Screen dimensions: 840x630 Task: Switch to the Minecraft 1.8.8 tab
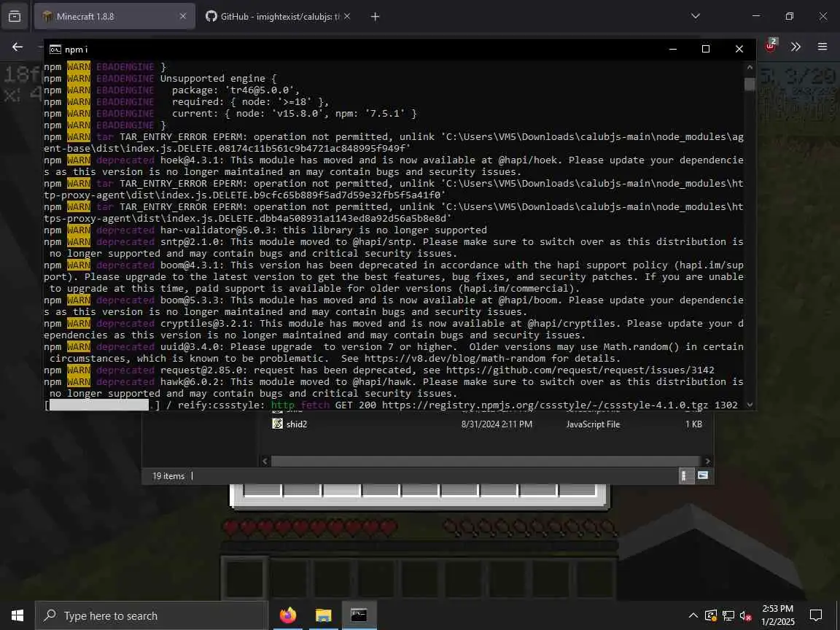point(114,17)
